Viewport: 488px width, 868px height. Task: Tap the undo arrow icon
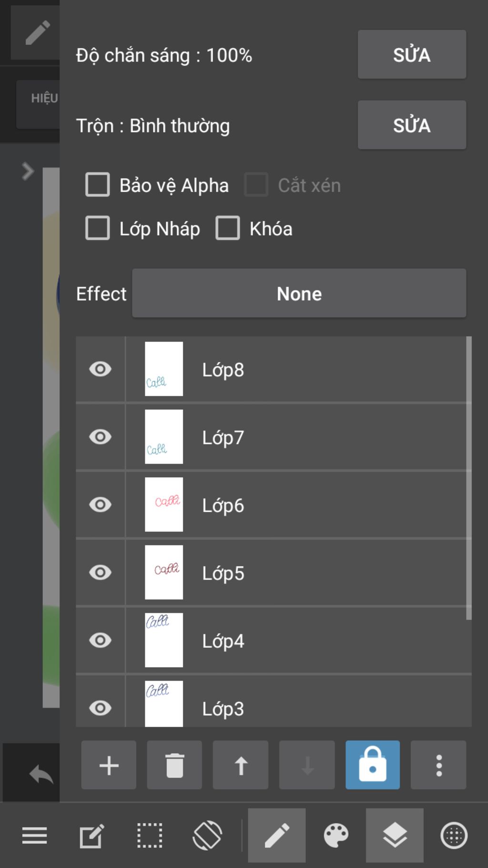(x=41, y=774)
